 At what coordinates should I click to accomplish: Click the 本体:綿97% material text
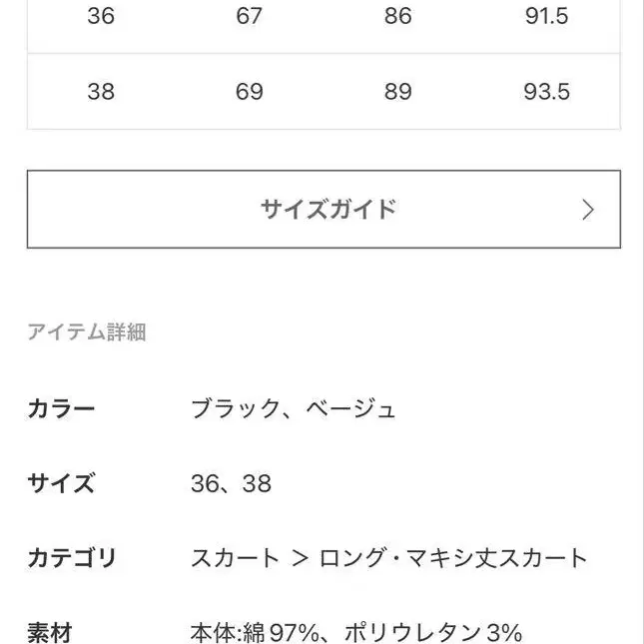[x=256, y=632]
